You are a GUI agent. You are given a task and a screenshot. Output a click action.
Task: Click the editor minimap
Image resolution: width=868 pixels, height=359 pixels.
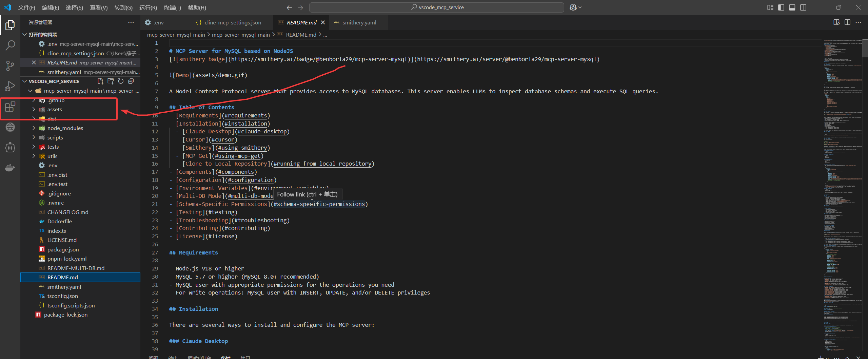coord(842,195)
